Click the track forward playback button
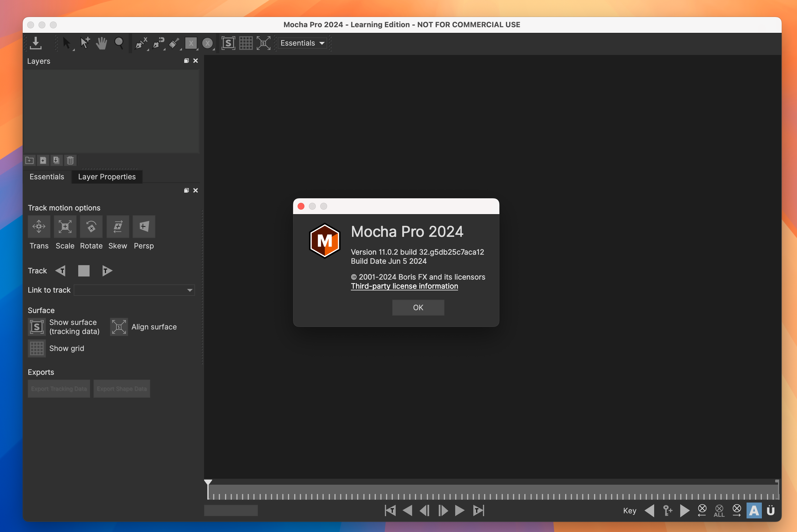The image size is (797, 532). pyautogui.click(x=106, y=270)
